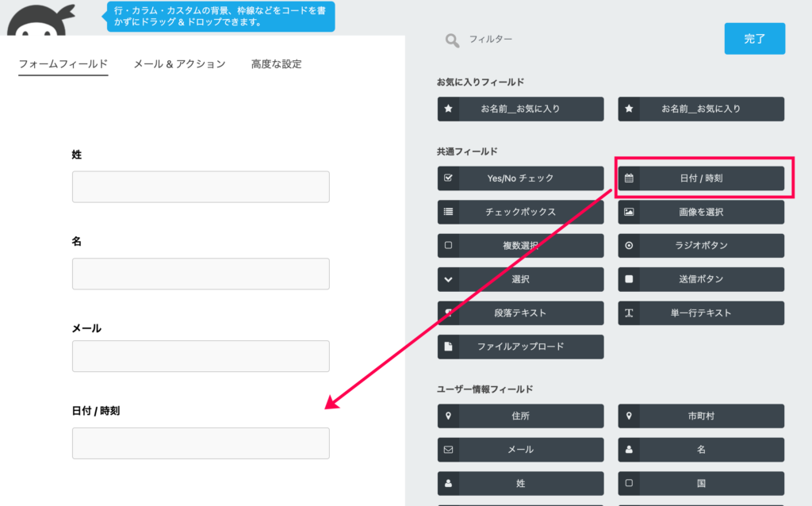Click the calendar icon of 日付 / 時刻
The width and height of the screenshot is (812, 506).
pos(629,178)
